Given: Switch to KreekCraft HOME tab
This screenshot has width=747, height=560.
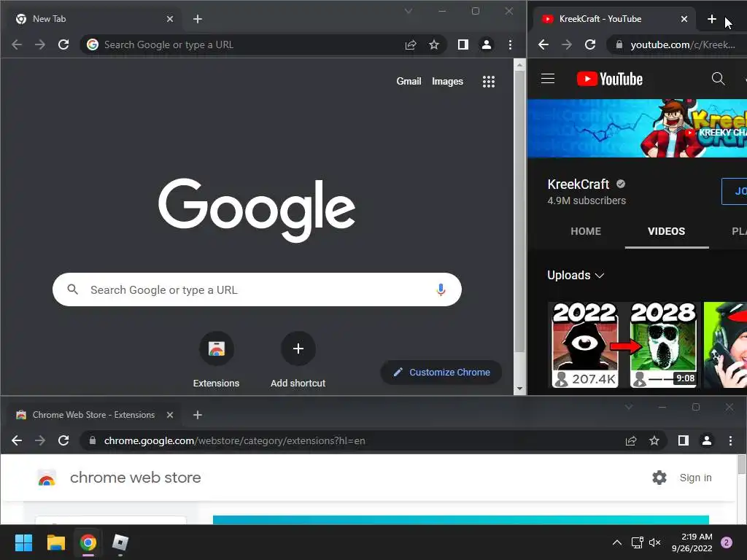Looking at the screenshot, I should [x=586, y=231].
